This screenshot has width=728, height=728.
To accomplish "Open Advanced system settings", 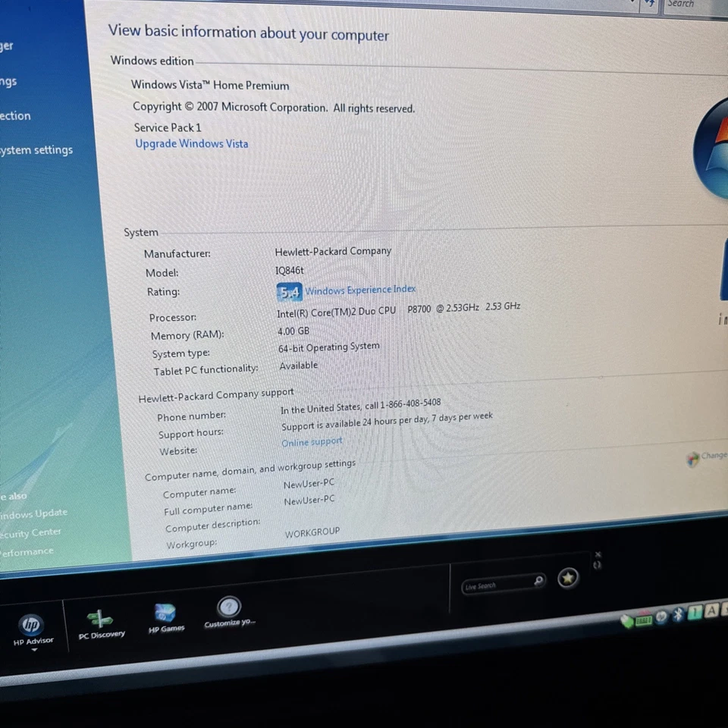I will coord(36,149).
